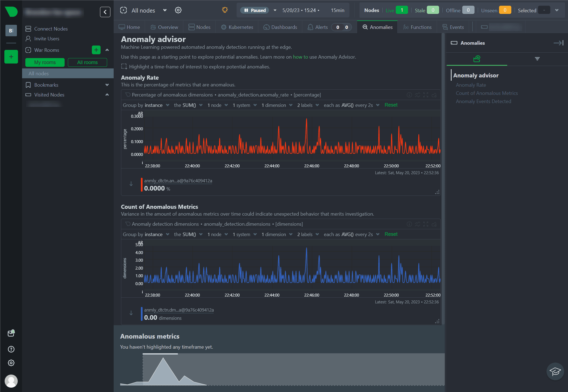Open All nodes room settings gear
Image resolution: width=568 pixels, height=392 pixels.
pos(178,10)
